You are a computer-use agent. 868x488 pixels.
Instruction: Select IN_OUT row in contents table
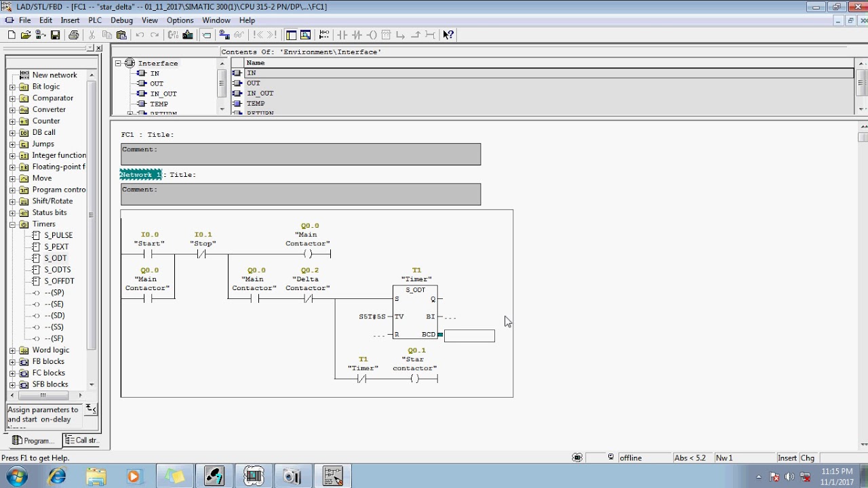542,94
